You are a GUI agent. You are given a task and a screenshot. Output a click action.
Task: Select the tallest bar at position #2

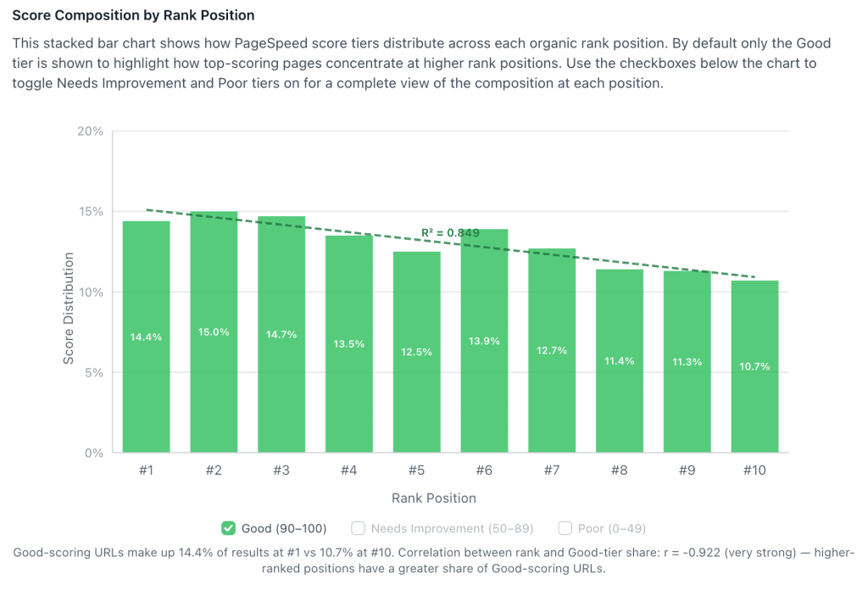[214, 331]
